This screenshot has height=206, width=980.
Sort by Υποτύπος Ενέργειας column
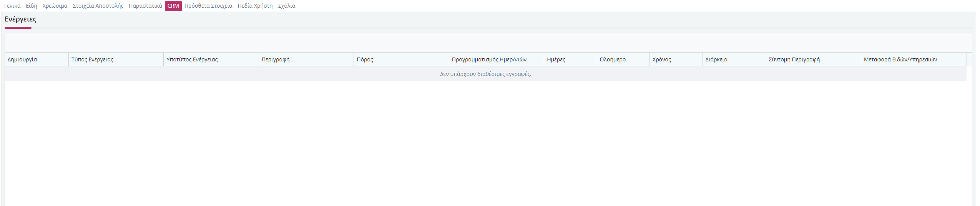(x=192, y=59)
